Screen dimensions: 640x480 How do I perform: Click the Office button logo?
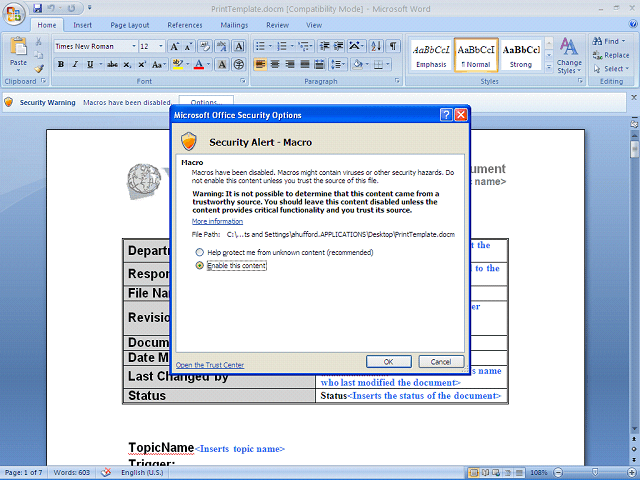pos(14,14)
